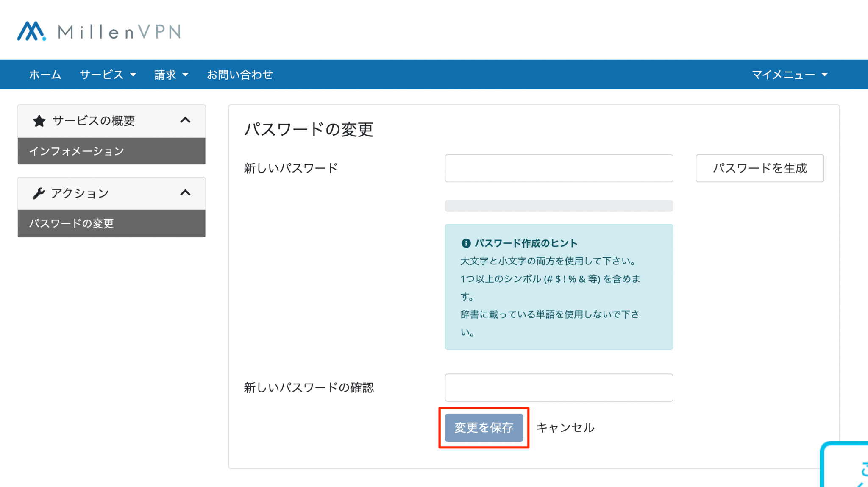This screenshot has width=868, height=487.
Task: Click the パスワードの変更 page heading
Action: pos(309,129)
